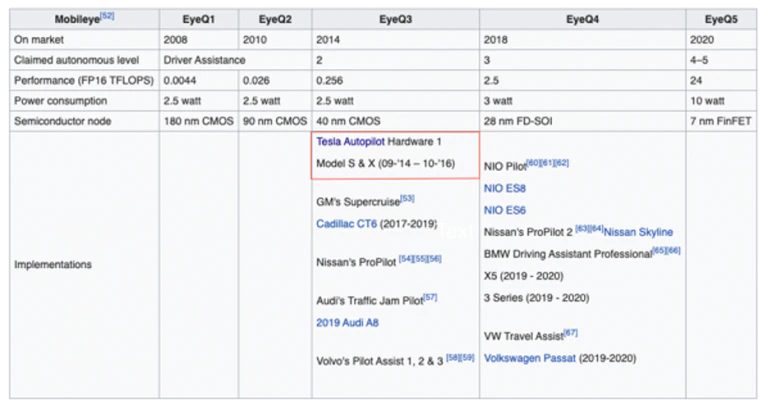This screenshot has width=768, height=402.
Task: Click the '7 nm FinFET' cell
Action: 720,121
